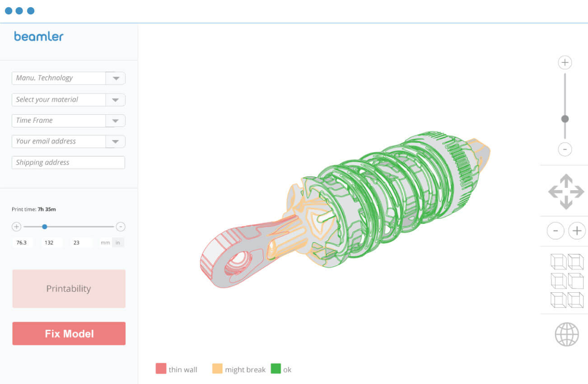
Task: Click the 76.3 dimension box
Action: tap(22, 243)
